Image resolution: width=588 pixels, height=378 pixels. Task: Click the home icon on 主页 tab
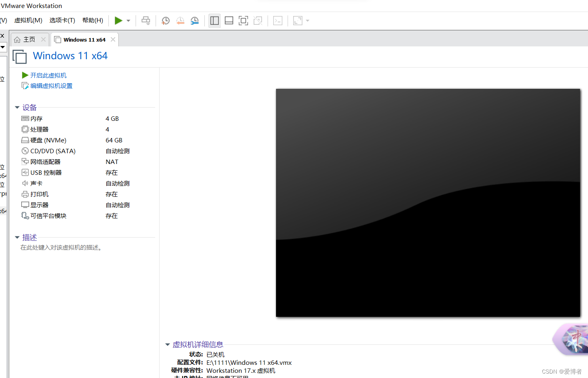(x=17, y=40)
